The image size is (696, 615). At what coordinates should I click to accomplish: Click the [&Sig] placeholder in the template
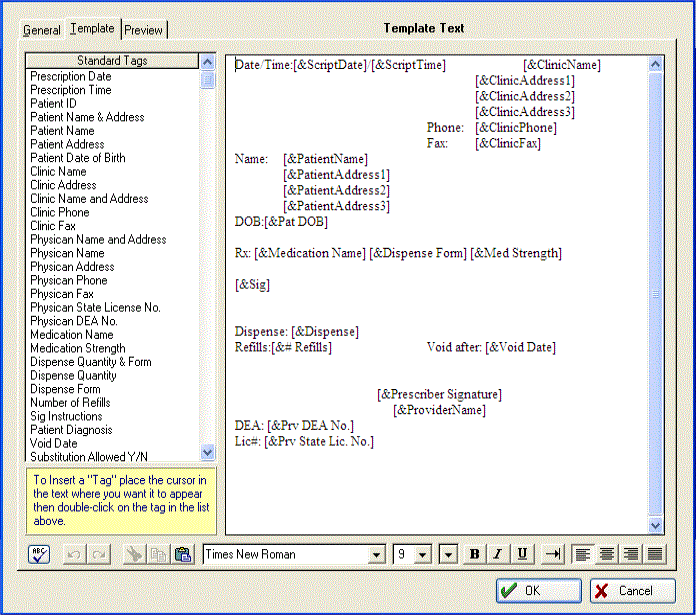pyautogui.click(x=252, y=284)
